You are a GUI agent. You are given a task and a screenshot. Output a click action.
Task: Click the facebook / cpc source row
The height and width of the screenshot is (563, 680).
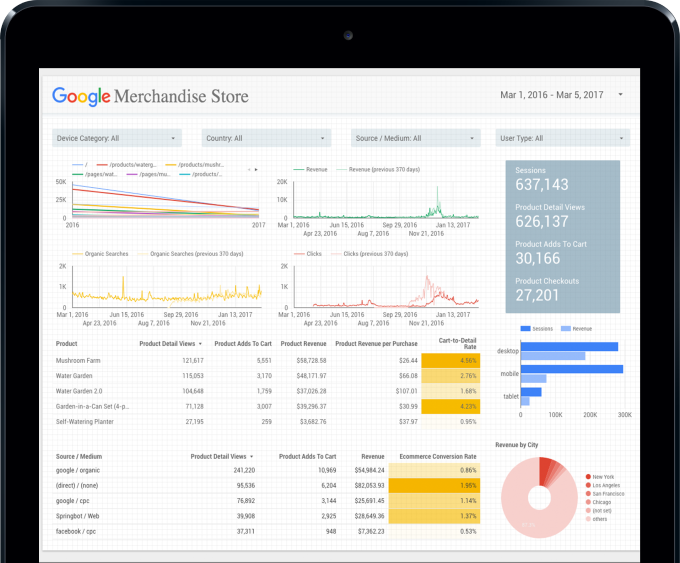266,531
